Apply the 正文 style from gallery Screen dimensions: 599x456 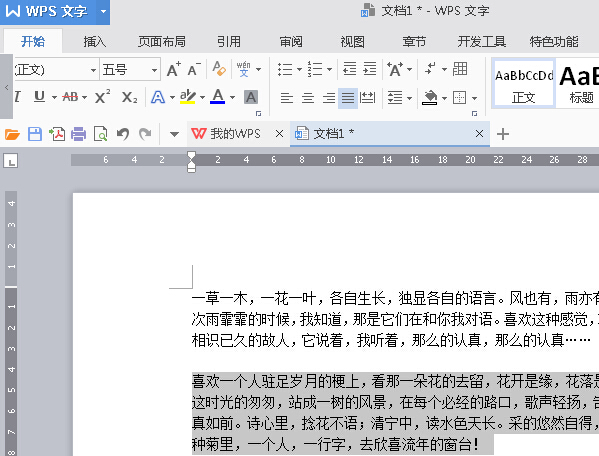(523, 83)
